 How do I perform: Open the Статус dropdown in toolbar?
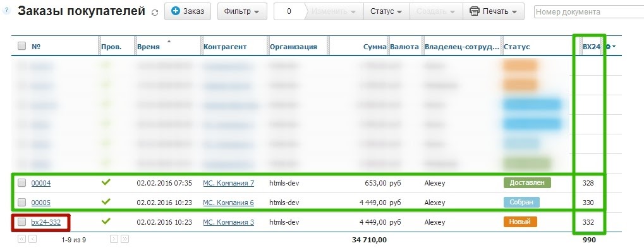387,11
